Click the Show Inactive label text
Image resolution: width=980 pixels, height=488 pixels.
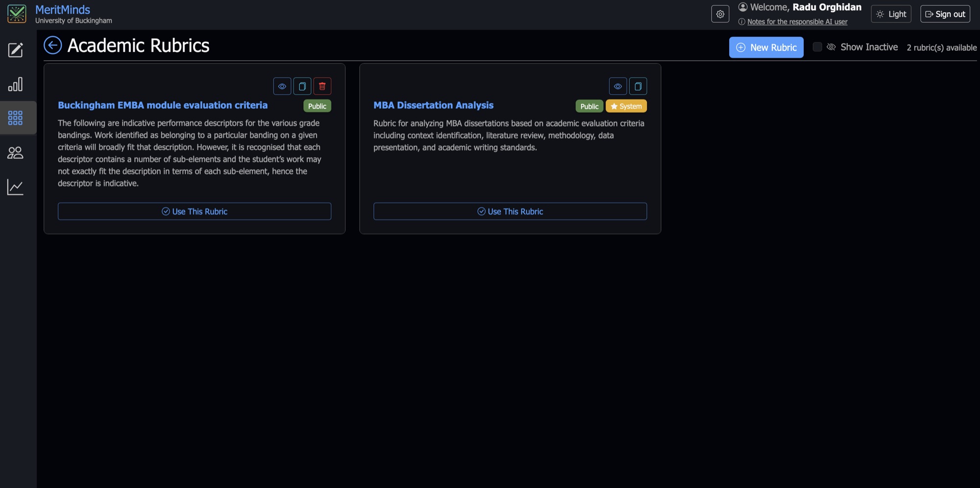(x=869, y=47)
